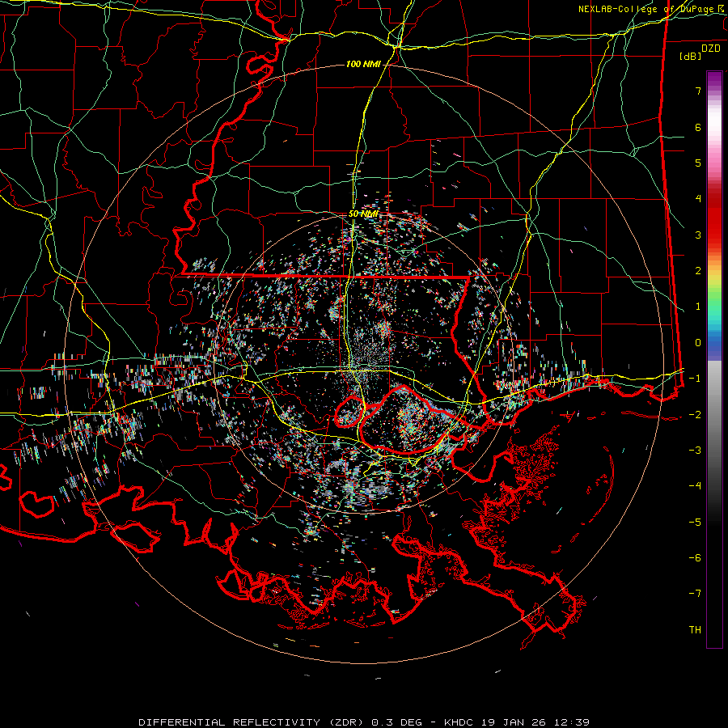Click the legend value 6
The image size is (728, 728).
(698, 127)
